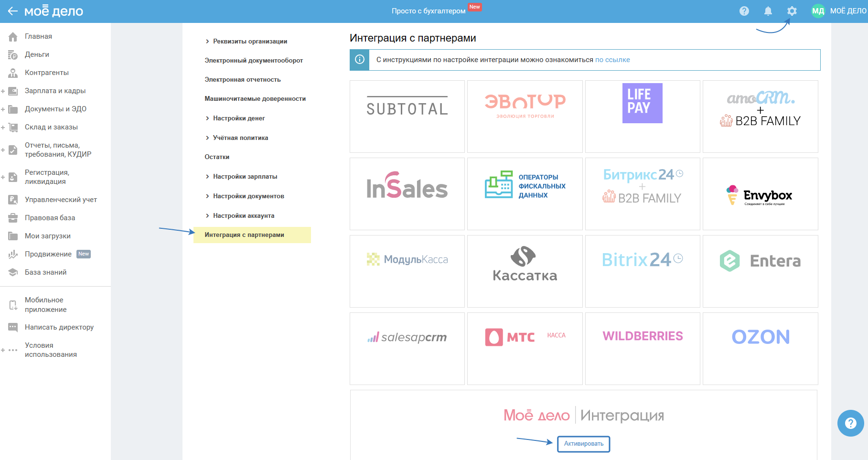Select the LIFE PAY integration card
The height and width of the screenshot is (460, 868).
tap(643, 117)
